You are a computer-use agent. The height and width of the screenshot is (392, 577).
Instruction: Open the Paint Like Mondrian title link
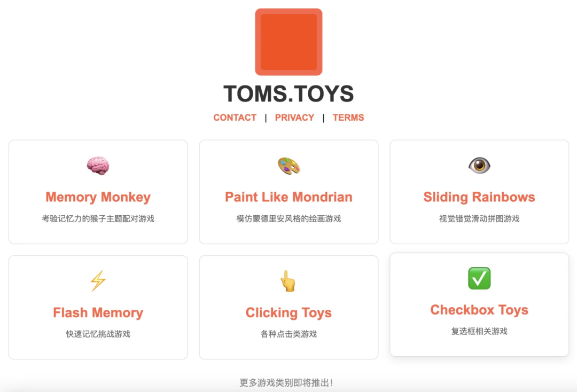tap(288, 197)
